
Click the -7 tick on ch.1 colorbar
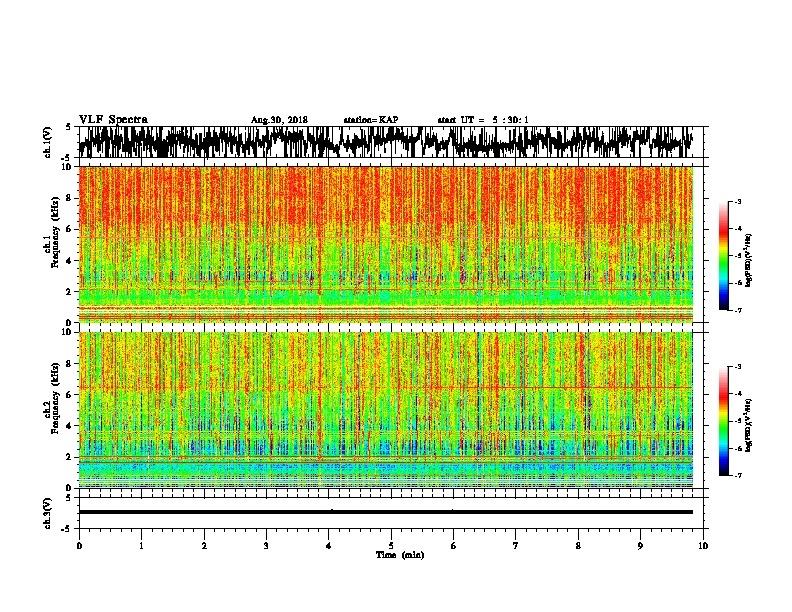pos(738,310)
